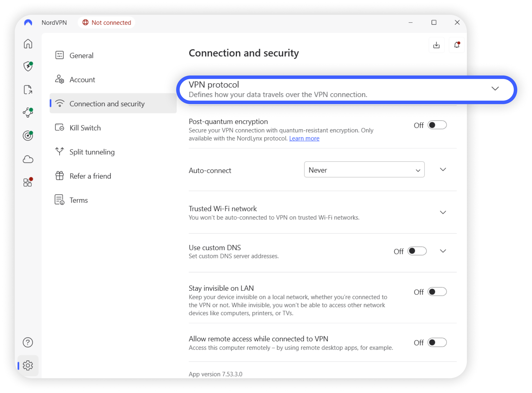Select Split tunneling in settings menu
Screen dimensions: 532x393
point(92,152)
